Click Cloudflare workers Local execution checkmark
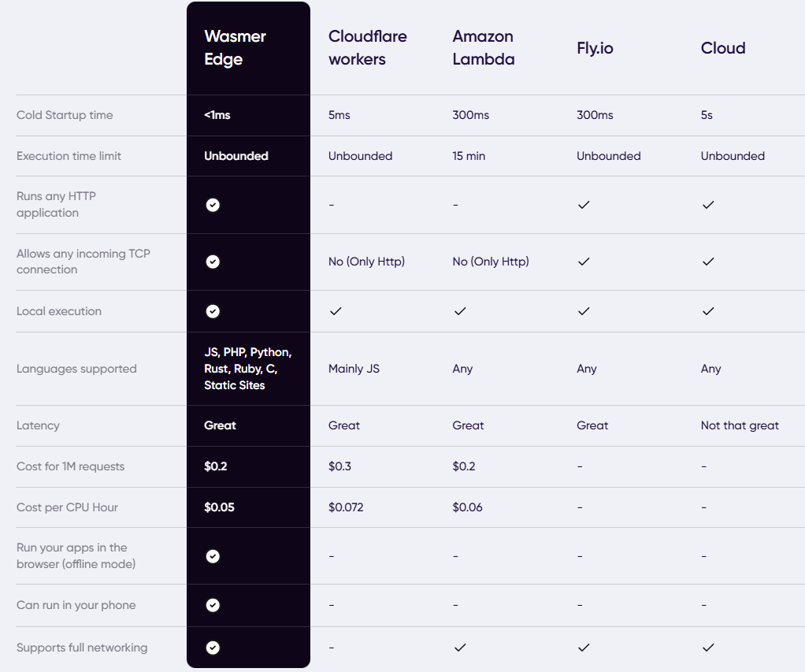 coord(336,311)
